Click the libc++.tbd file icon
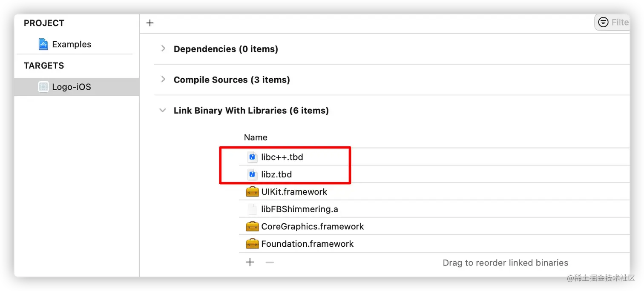644x291 pixels. tap(253, 157)
